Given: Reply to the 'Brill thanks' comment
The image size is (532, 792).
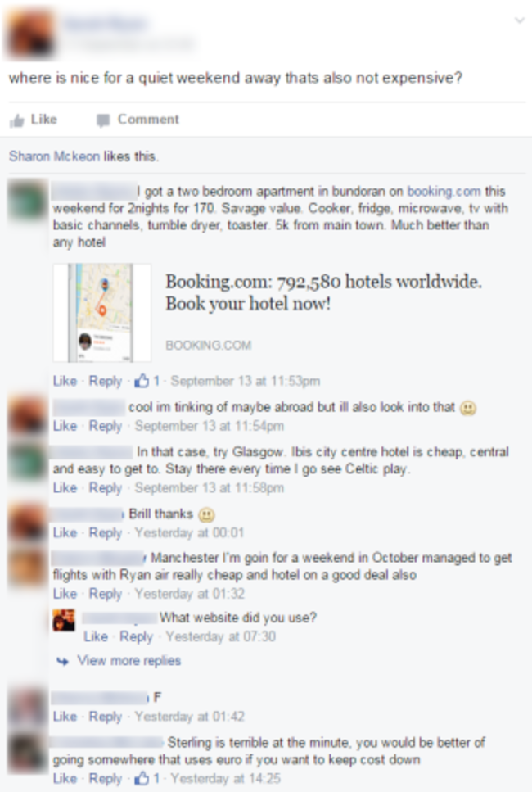Looking at the screenshot, I should point(106,532).
